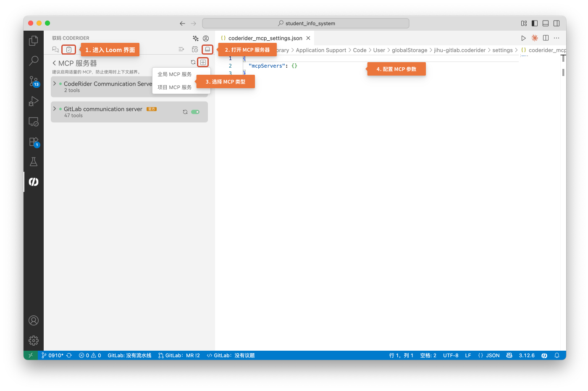Screen dimensions: 588x391
Task: Click 行 1, 列 1 cursor position
Action: coord(401,355)
